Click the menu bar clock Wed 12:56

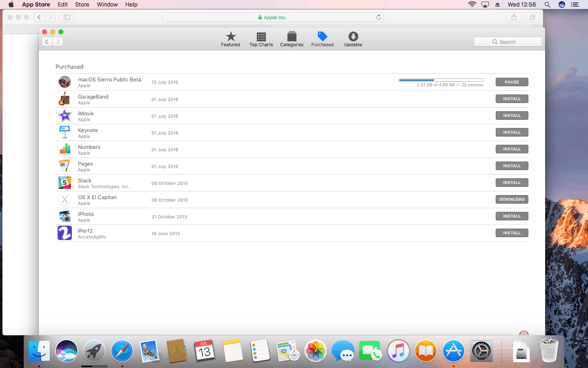click(x=521, y=4)
